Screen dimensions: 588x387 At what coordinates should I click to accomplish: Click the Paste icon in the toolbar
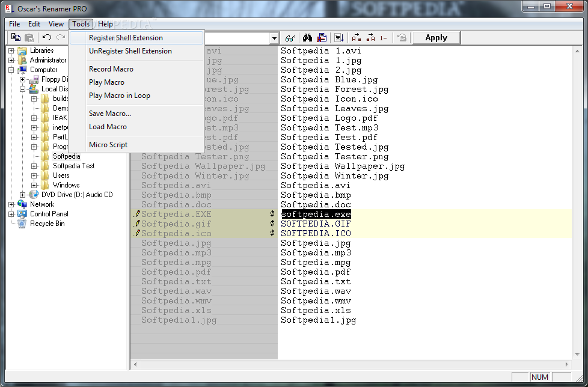coord(29,37)
